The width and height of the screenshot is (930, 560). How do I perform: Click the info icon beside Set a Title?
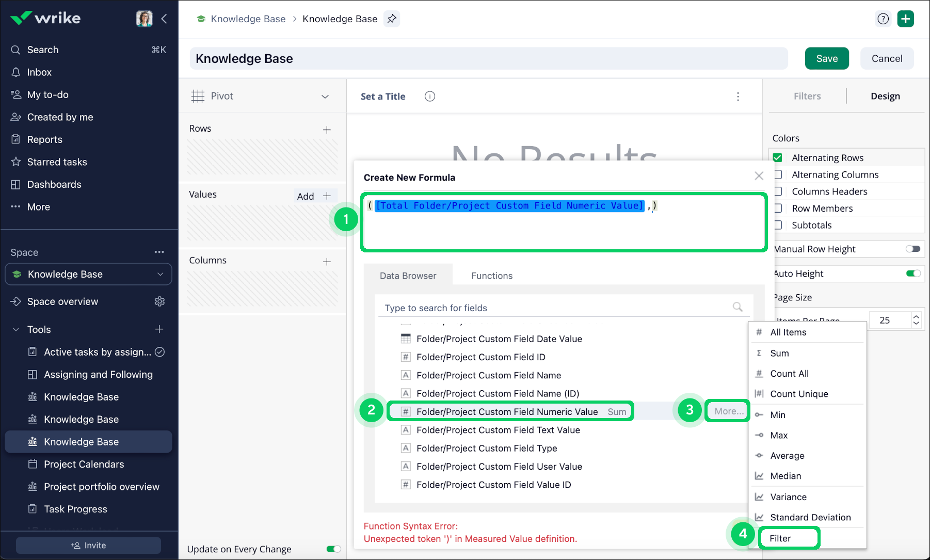coord(429,97)
